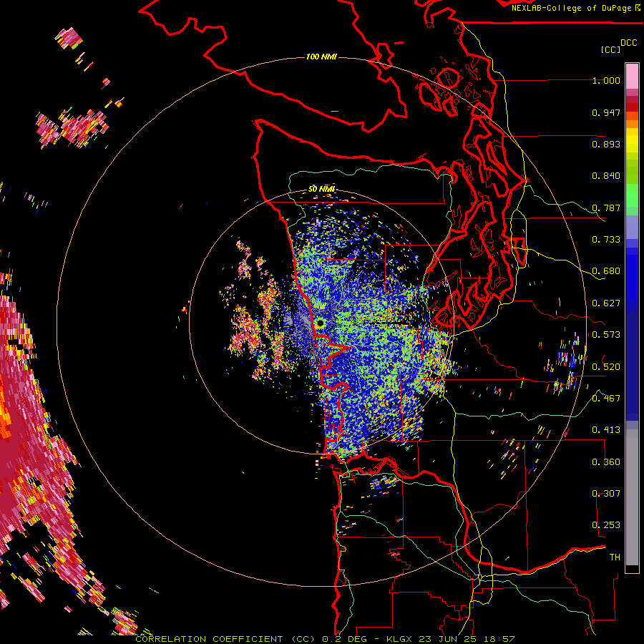
Task: Click the 0.893 value on the color scale
Action: (x=606, y=144)
